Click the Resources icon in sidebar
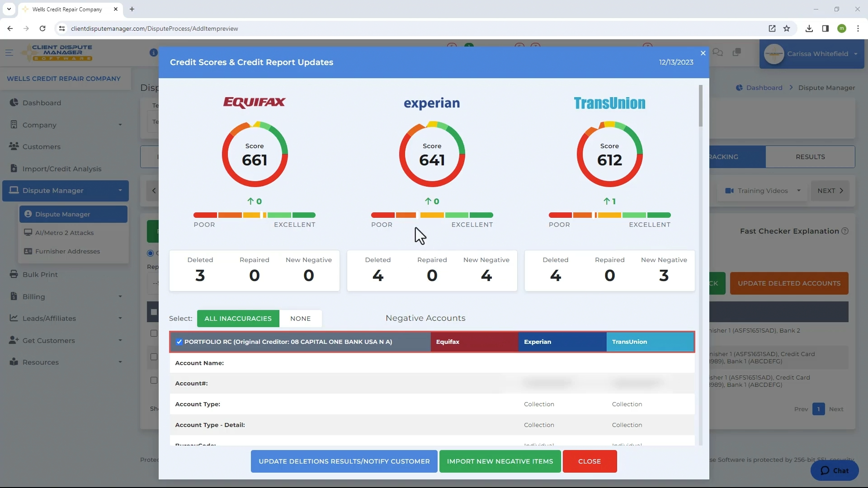The height and width of the screenshot is (488, 868). pos(14,361)
